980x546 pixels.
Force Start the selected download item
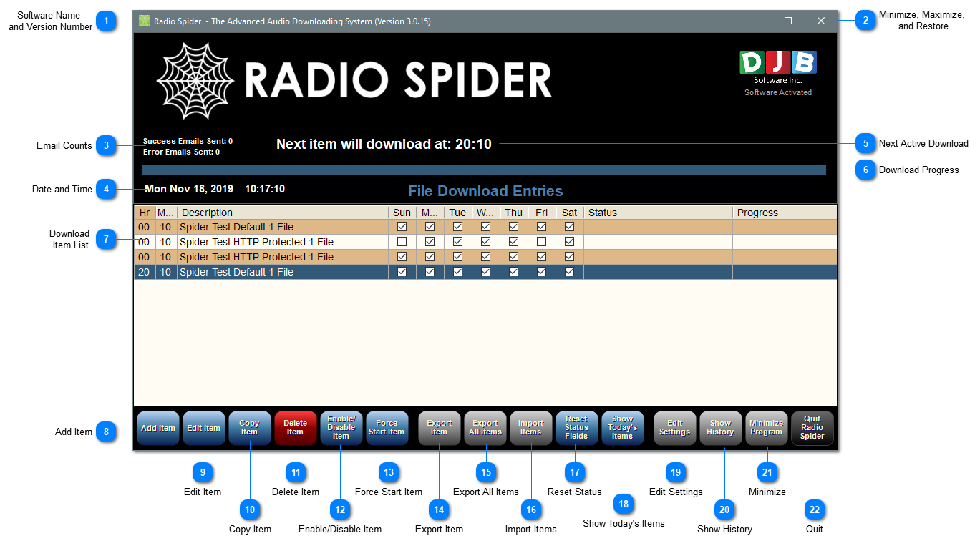[x=387, y=429]
